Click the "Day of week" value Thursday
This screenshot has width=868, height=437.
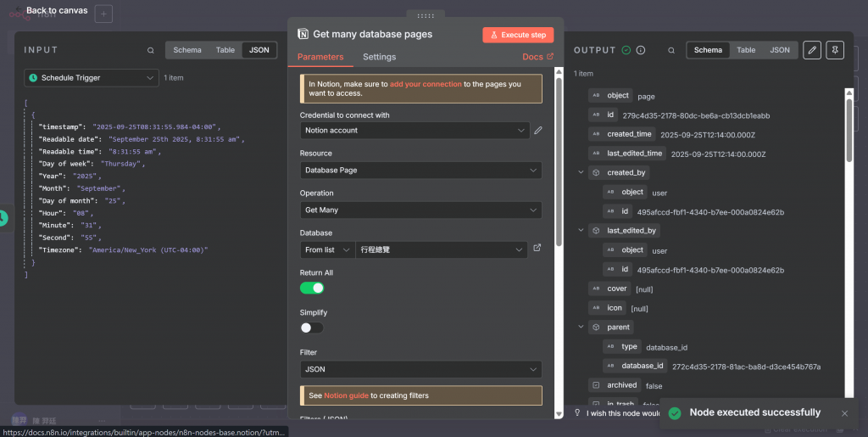coord(122,164)
